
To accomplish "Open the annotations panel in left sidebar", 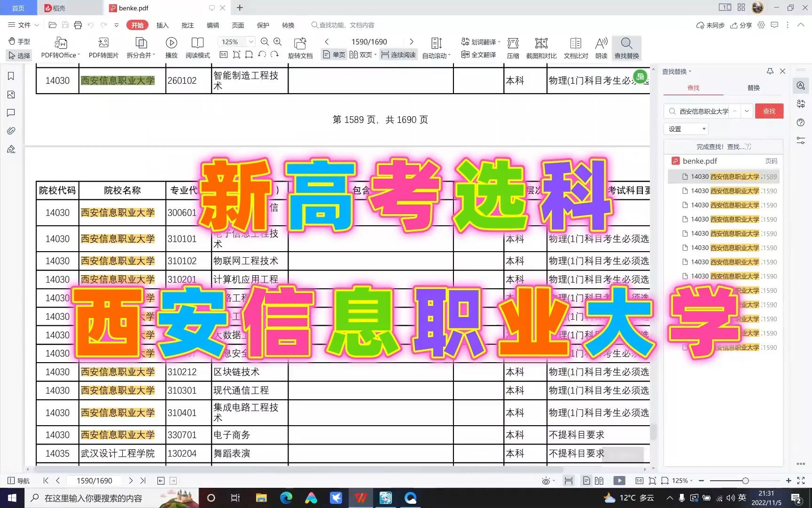I will [11, 113].
